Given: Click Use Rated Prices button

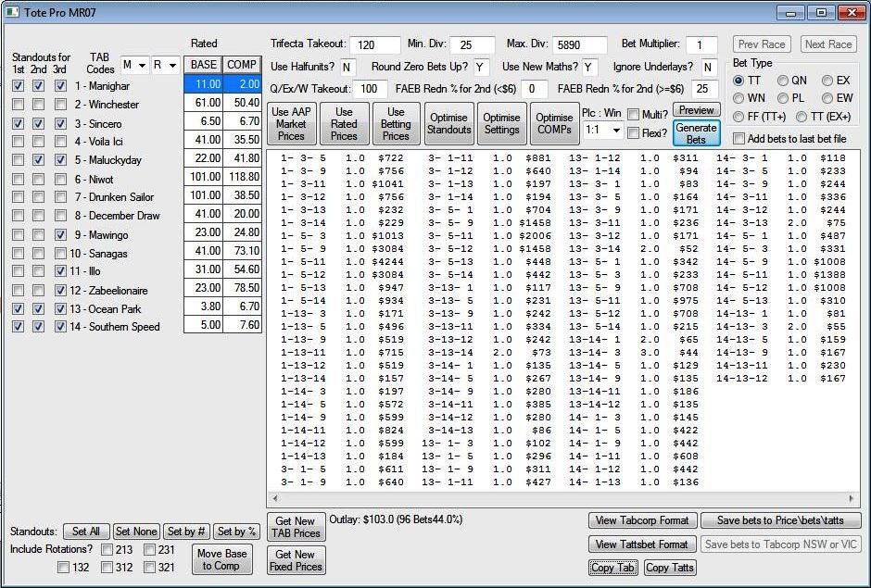Looking at the screenshot, I should coord(344,124).
